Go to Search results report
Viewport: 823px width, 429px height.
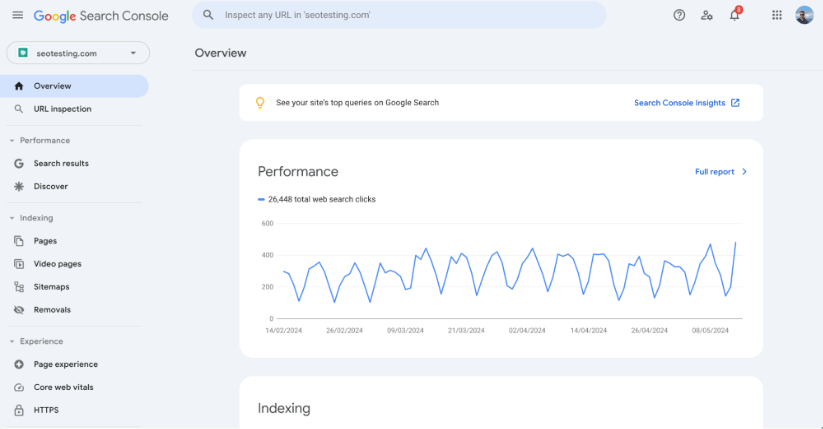(x=60, y=163)
